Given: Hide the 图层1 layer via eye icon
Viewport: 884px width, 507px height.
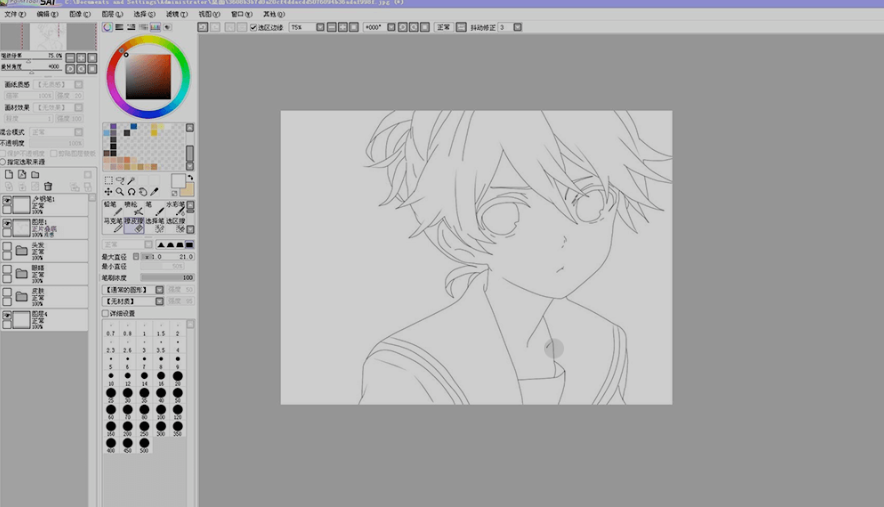Looking at the screenshot, I should click(x=7, y=224).
